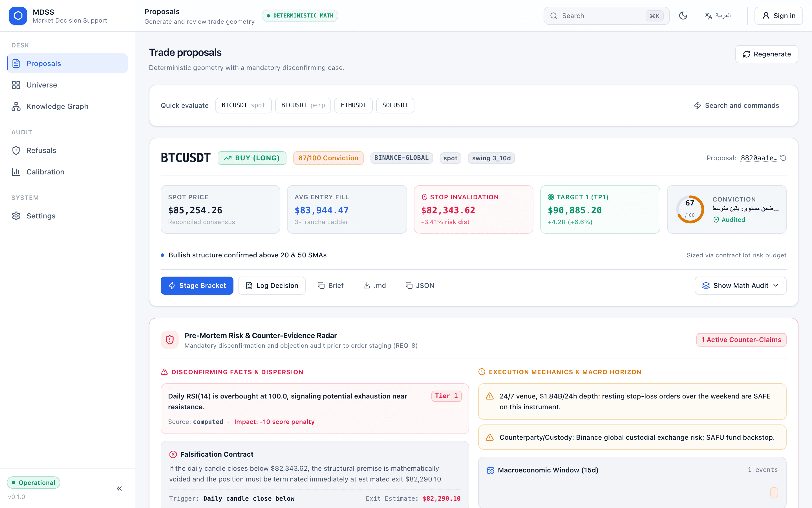The width and height of the screenshot is (812, 508).
Task: Open Proposals in the sidebar
Action: coord(67,63)
